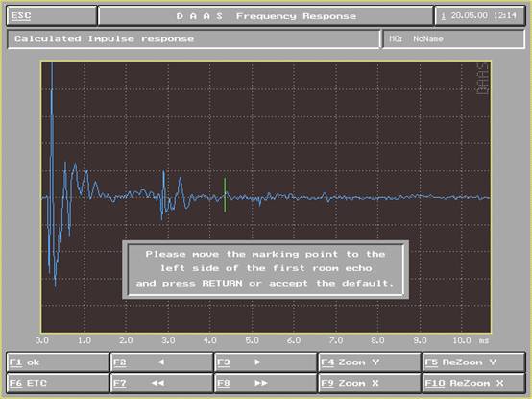Click the DAAS logo in the graph corner
Viewport: 532px width, 399px height.
483,79
